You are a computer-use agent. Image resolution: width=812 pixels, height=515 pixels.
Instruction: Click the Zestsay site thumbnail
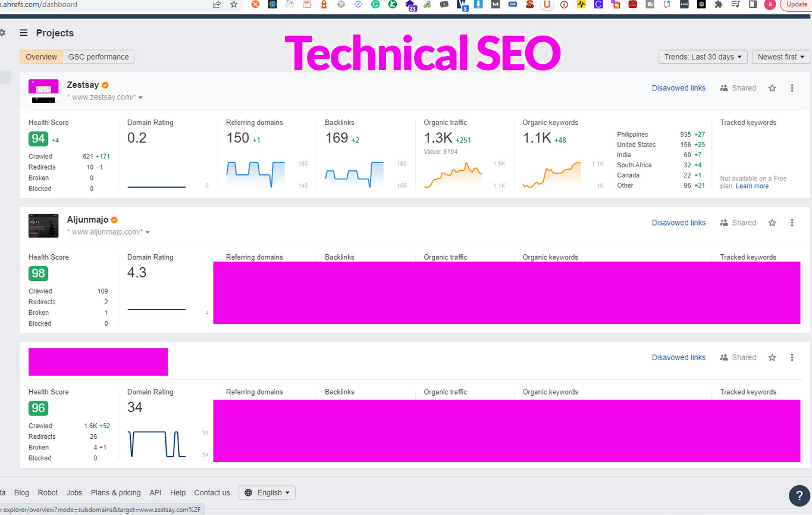pyautogui.click(x=43, y=91)
